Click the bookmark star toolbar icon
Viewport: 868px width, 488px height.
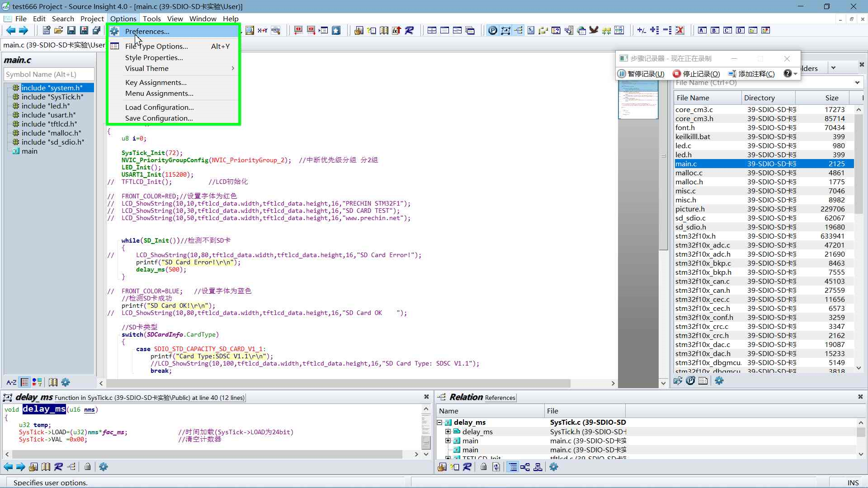(x=336, y=30)
